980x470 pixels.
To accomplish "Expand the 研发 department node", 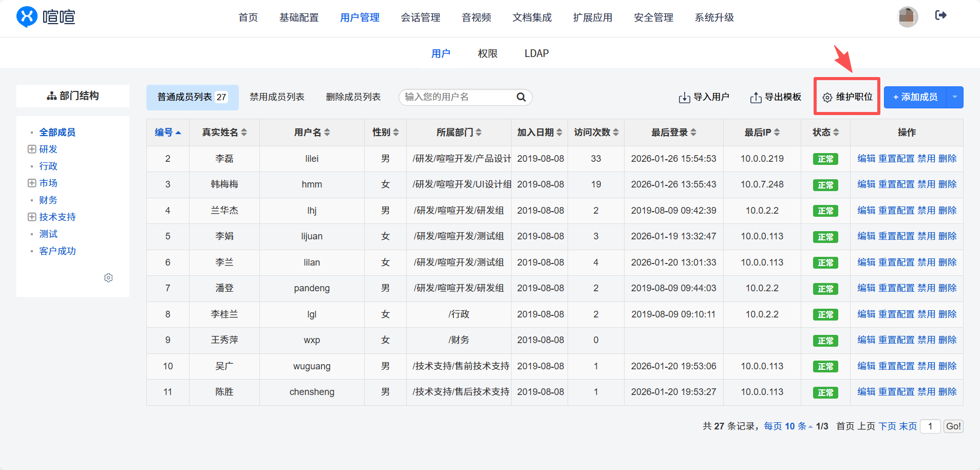I will [x=32, y=149].
